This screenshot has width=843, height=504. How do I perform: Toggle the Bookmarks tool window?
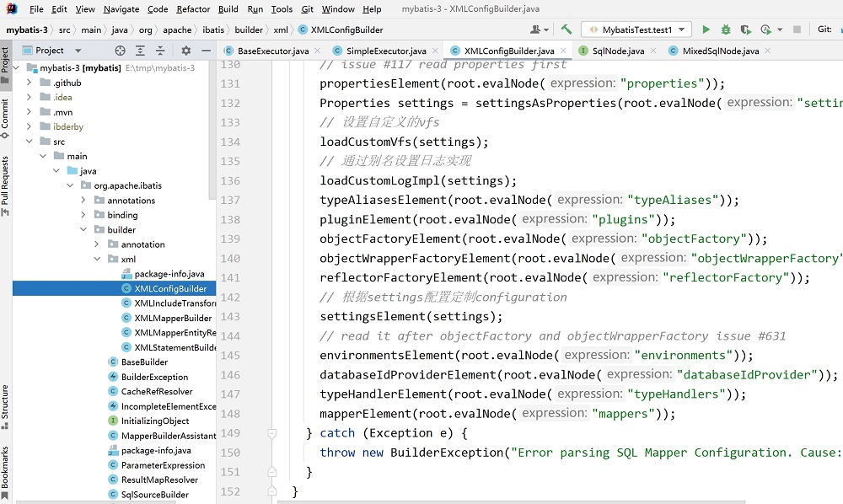click(x=5, y=473)
